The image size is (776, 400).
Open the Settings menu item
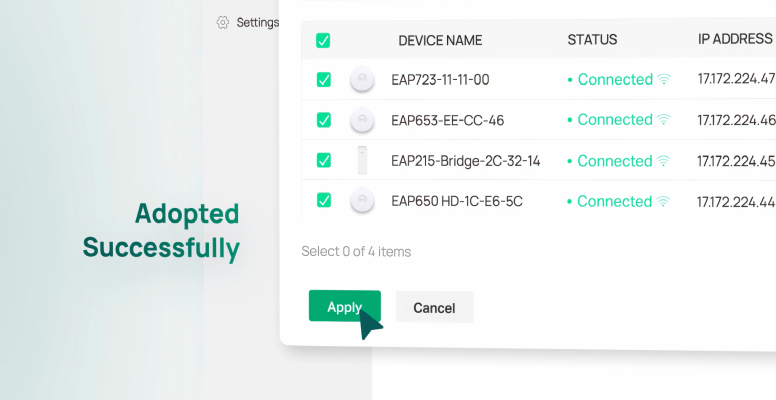[257, 22]
